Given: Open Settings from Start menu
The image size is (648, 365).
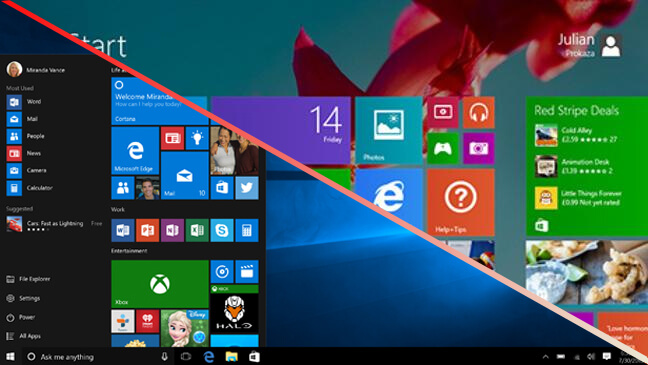Looking at the screenshot, I should (x=24, y=298).
